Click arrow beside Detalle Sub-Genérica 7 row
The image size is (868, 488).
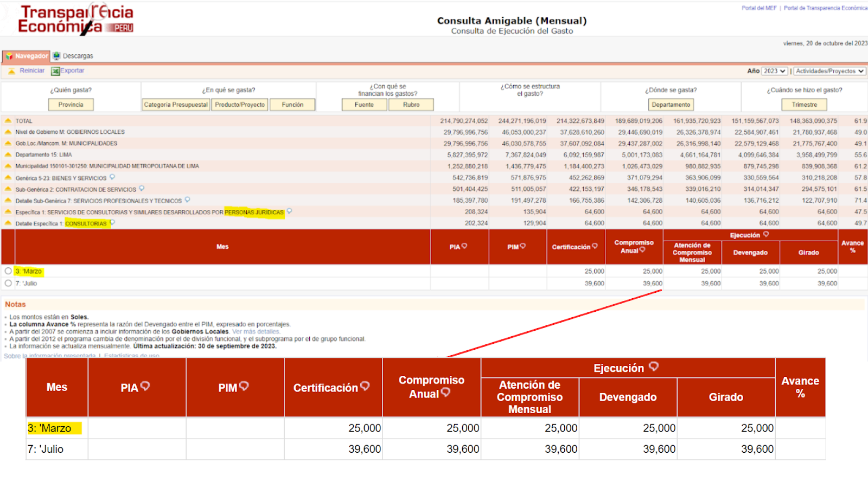point(8,201)
